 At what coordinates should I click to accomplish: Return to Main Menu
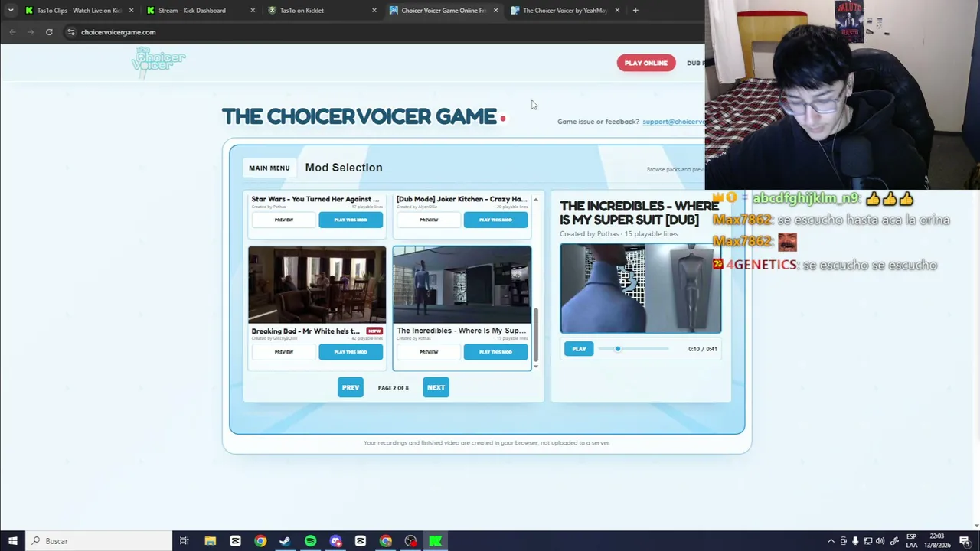click(x=269, y=168)
